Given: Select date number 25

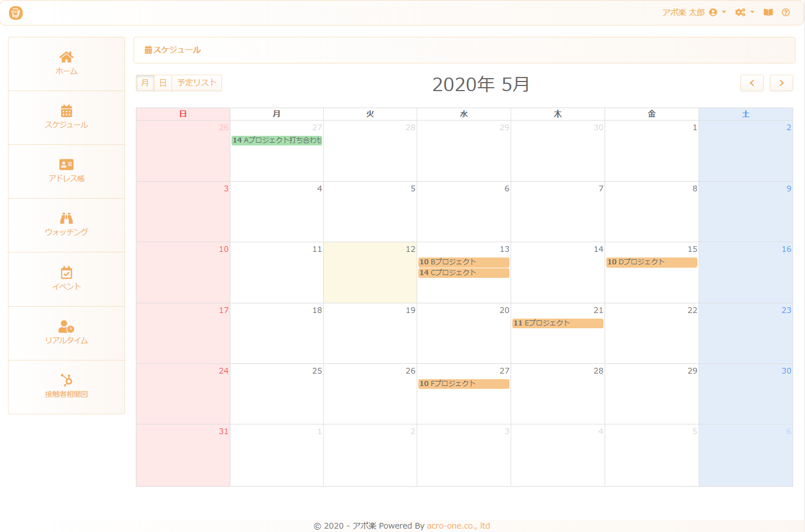Looking at the screenshot, I should coord(317,371).
